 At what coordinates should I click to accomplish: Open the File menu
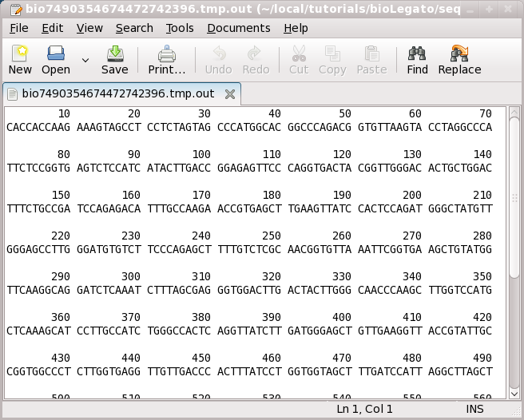(x=19, y=28)
